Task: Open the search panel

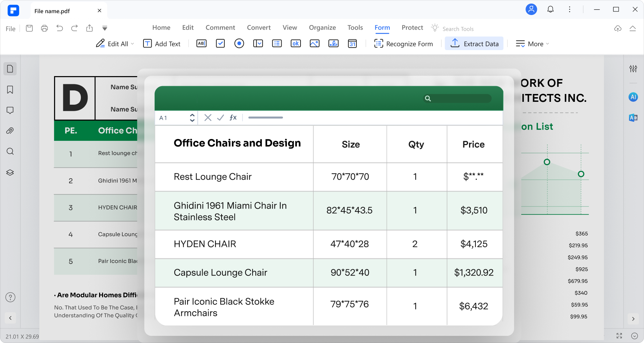Action: pos(10,151)
